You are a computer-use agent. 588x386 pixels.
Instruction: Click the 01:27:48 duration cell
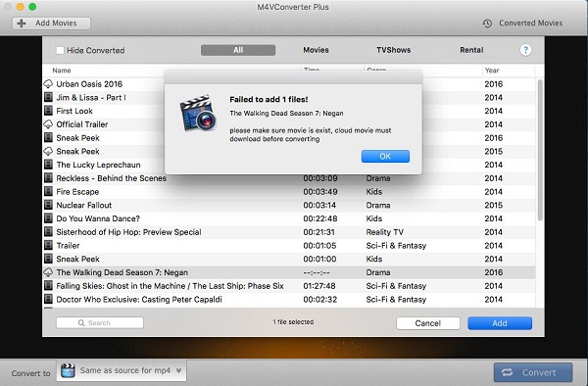(x=319, y=286)
